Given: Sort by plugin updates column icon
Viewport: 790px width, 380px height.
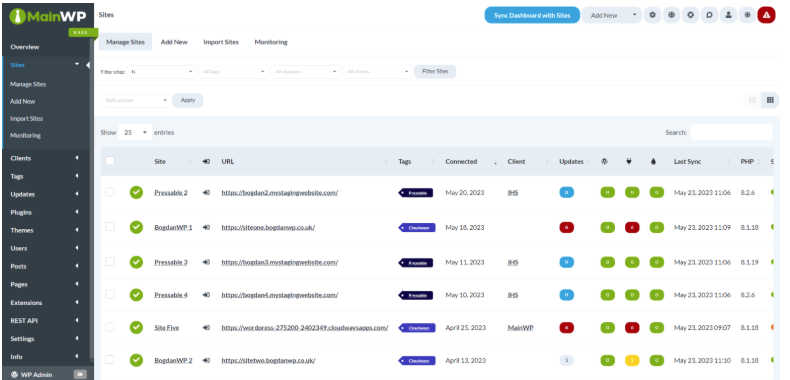Looking at the screenshot, I should (629, 162).
